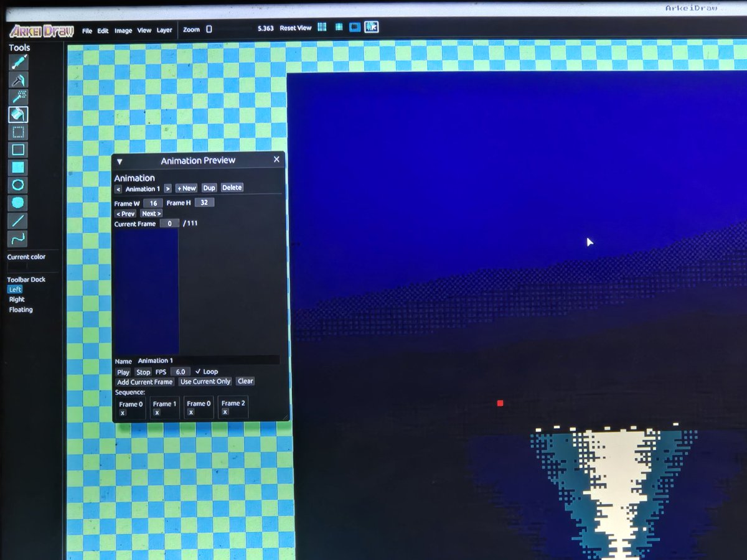747x560 pixels.
Task: Create a new animation with + New
Action: (x=186, y=188)
